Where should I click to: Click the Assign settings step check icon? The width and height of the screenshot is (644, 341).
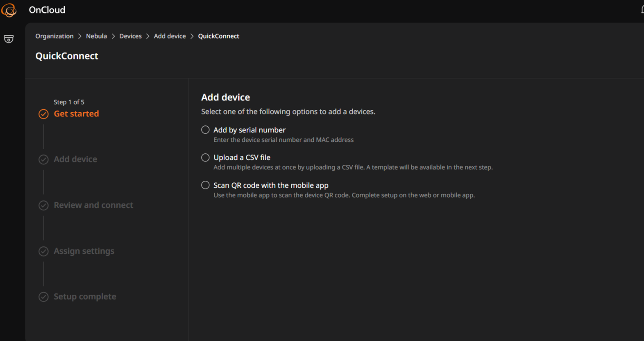click(43, 251)
